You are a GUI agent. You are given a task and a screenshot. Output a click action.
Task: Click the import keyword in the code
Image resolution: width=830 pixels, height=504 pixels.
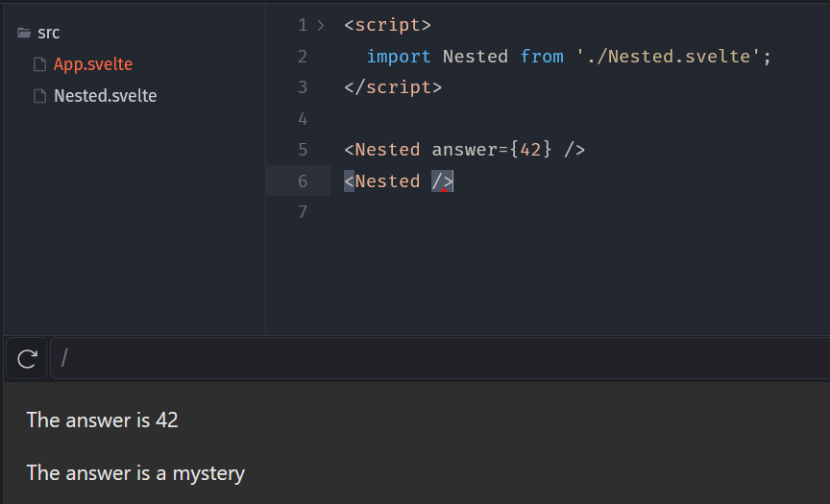(399, 57)
